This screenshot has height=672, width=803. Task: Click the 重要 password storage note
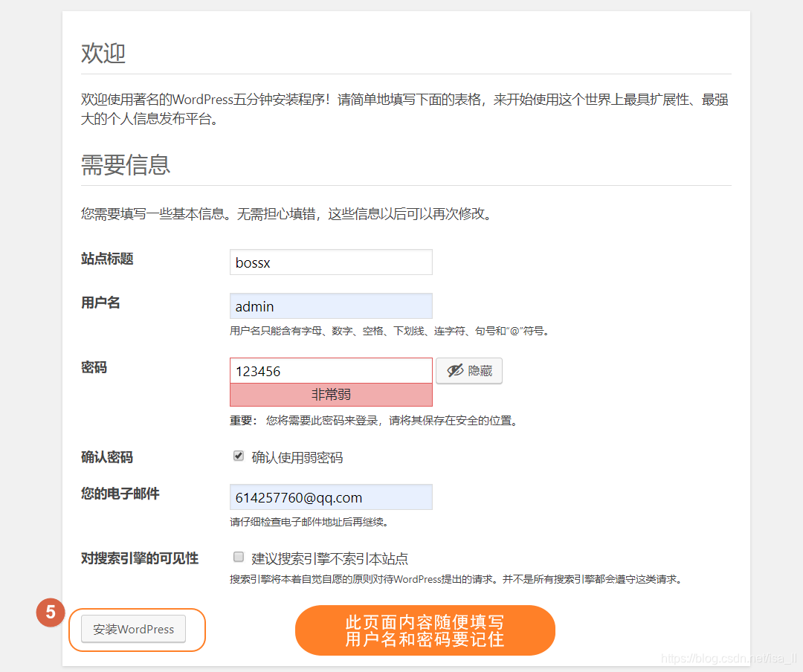click(x=374, y=421)
